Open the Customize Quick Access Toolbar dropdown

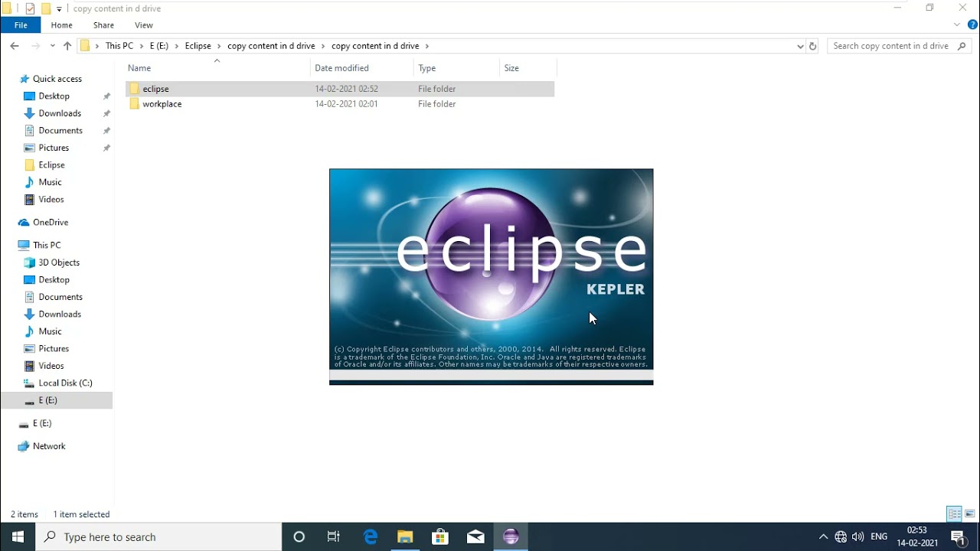pyautogui.click(x=59, y=9)
